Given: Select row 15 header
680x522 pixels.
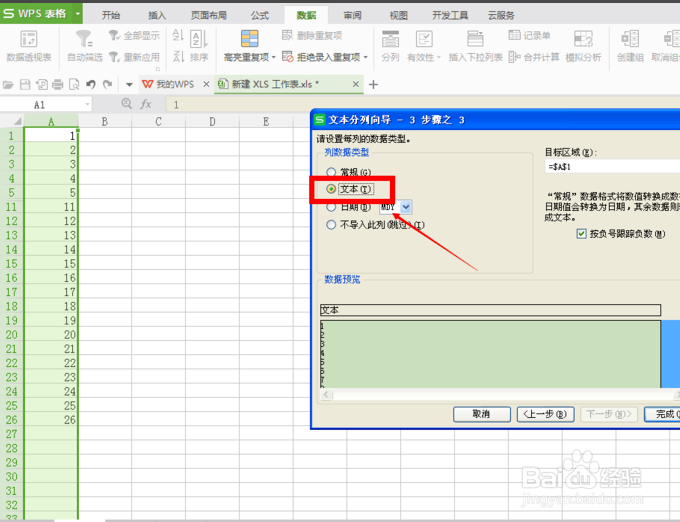Looking at the screenshot, I should pyautogui.click(x=12, y=264).
